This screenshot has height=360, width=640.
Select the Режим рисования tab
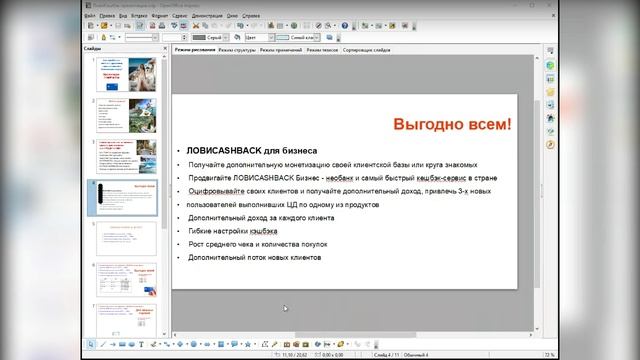[x=195, y=50]
